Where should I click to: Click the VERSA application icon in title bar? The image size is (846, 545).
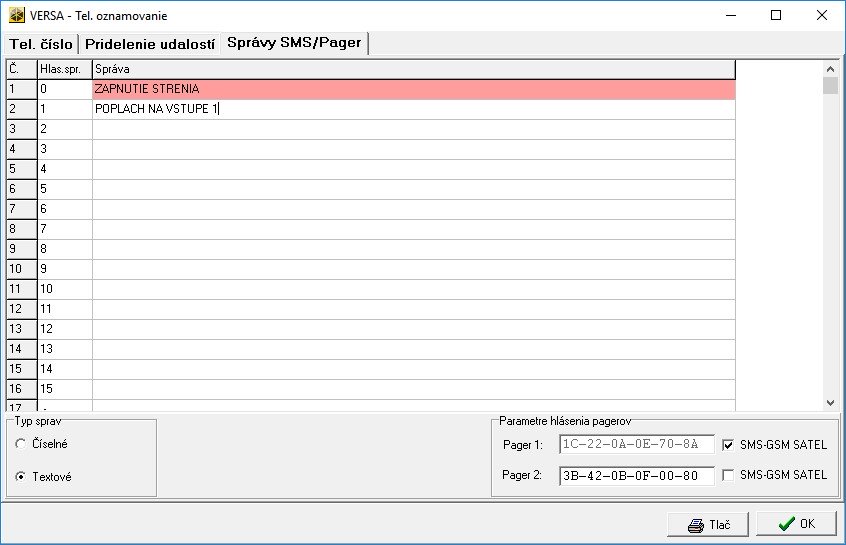(x=17, y=16)
